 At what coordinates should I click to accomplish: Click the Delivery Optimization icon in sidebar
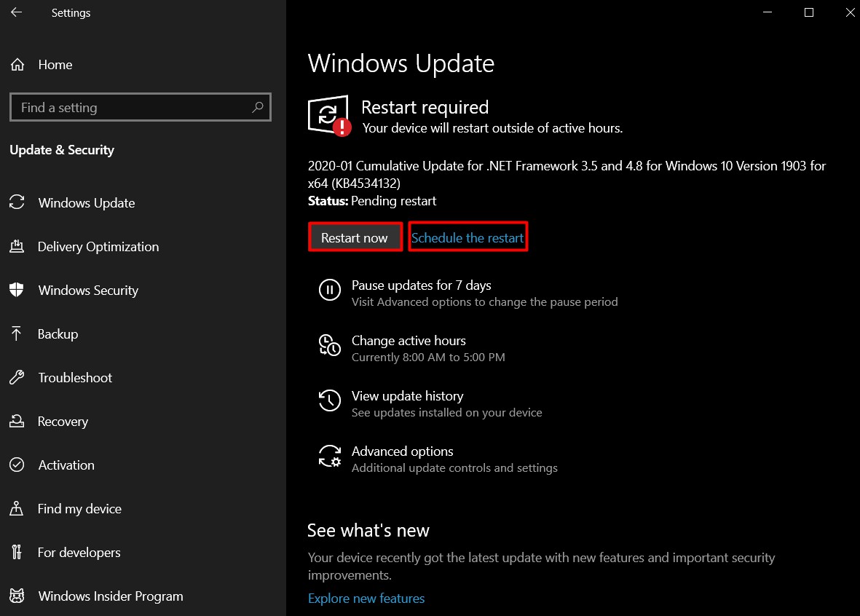[17, 246]
